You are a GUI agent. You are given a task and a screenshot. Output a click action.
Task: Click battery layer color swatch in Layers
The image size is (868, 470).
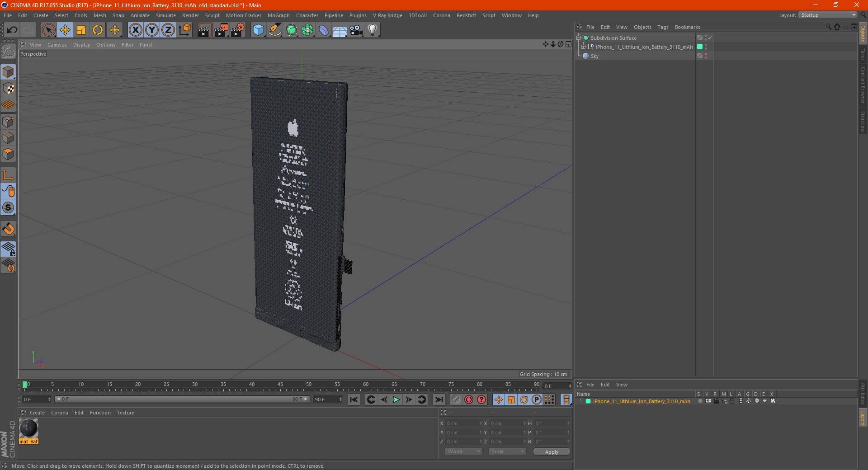click(x=588, y=401)
